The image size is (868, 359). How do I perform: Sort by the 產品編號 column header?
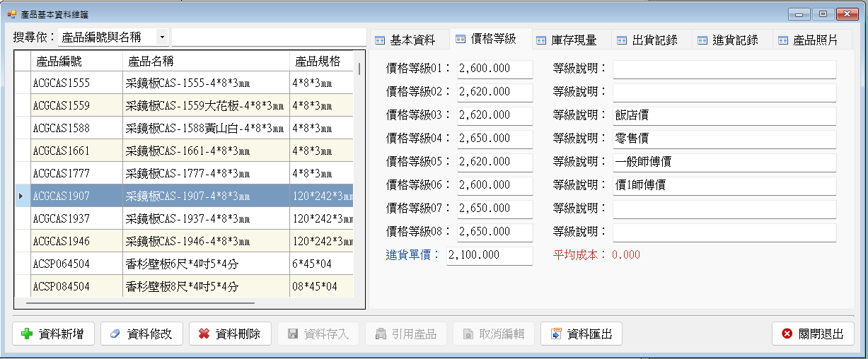click(x=76, y=61)
